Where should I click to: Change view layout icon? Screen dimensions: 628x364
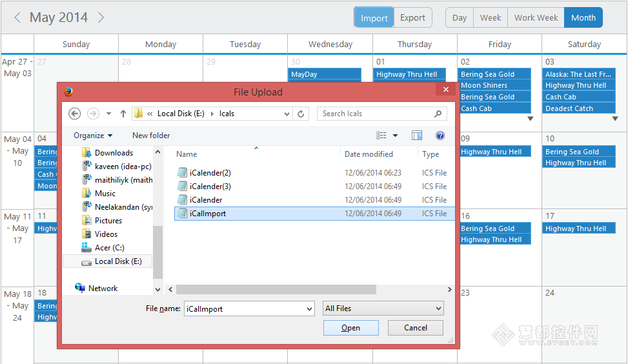pyautogui.click(x=381, y=136)
